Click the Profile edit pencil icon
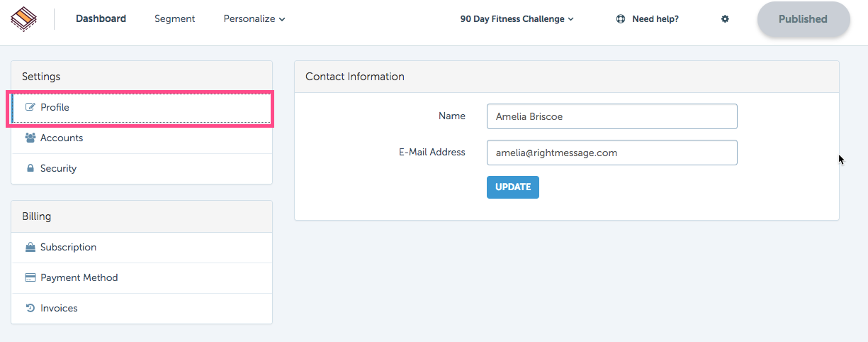The image size is (868, 342). point(30,107)
